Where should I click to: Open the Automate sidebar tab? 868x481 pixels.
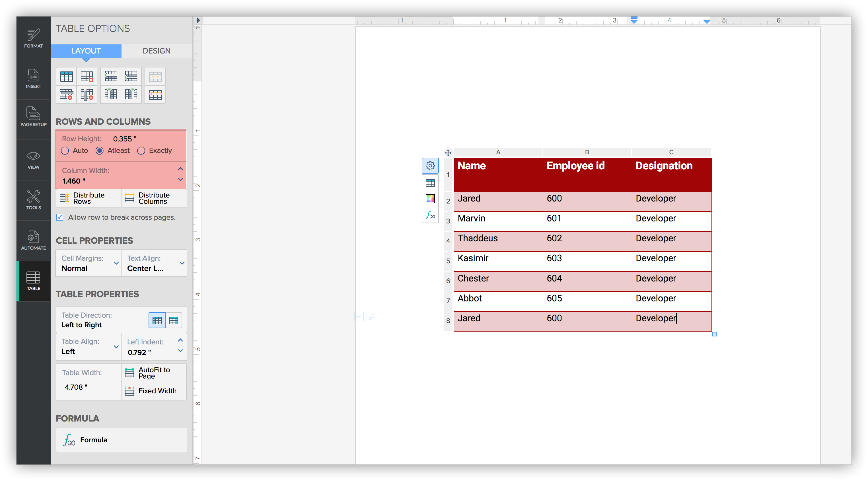[x=33, y=240]
